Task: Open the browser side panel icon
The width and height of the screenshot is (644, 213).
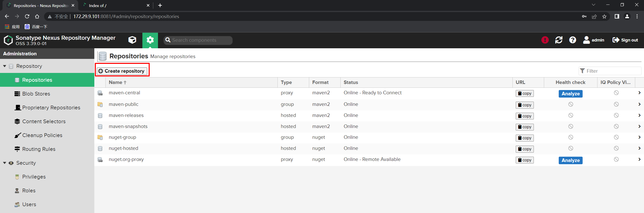Action: pos(617,16)
